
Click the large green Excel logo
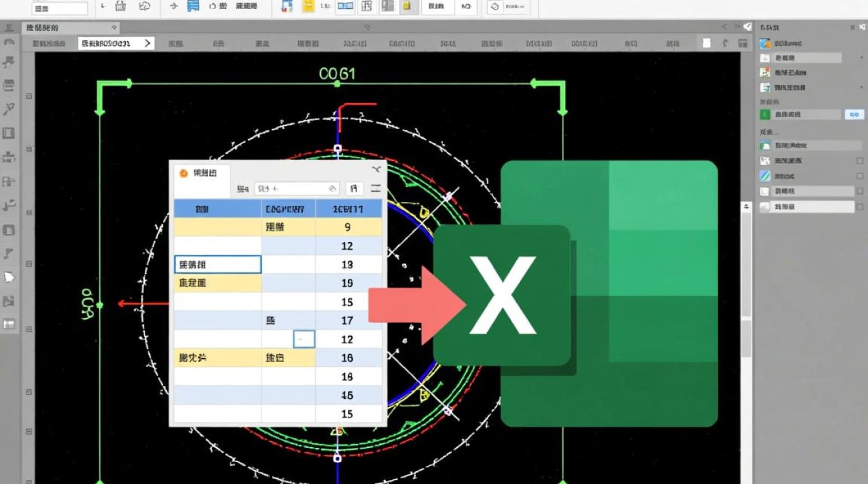click(x=575, y=294)
